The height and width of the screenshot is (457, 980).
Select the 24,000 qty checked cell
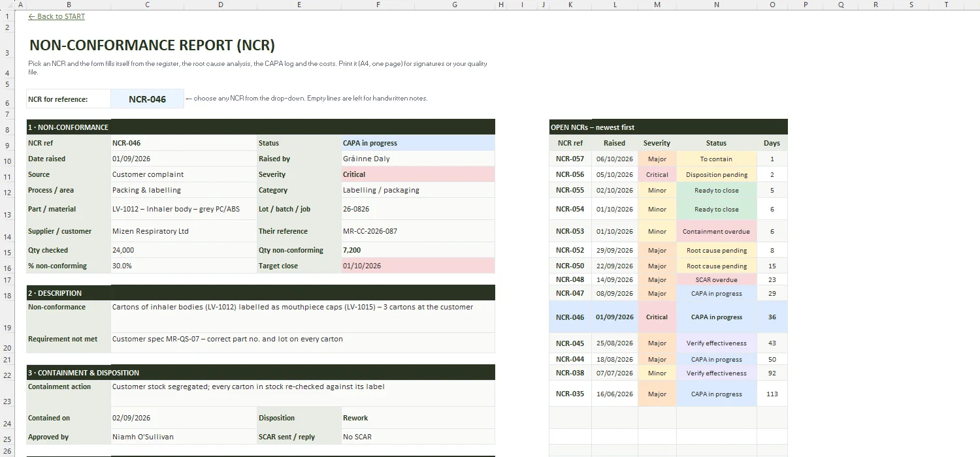coord(184,250)
